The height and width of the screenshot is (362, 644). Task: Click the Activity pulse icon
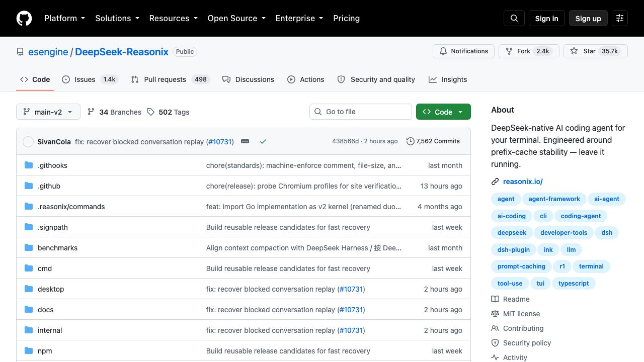495,357
